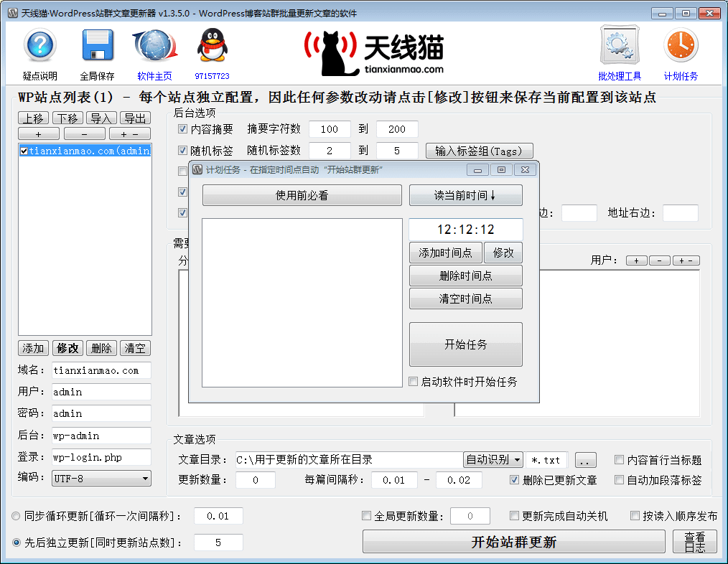
Task: Click the 添加时间点 button
Action: tap(446, 253)
